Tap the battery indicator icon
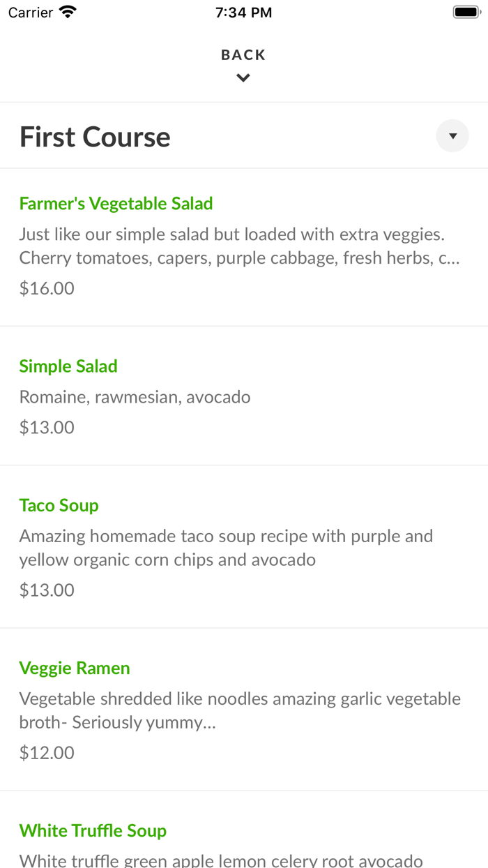Image resolution: width=488 pixels, height=868 pixels. [x=466, y=11]
